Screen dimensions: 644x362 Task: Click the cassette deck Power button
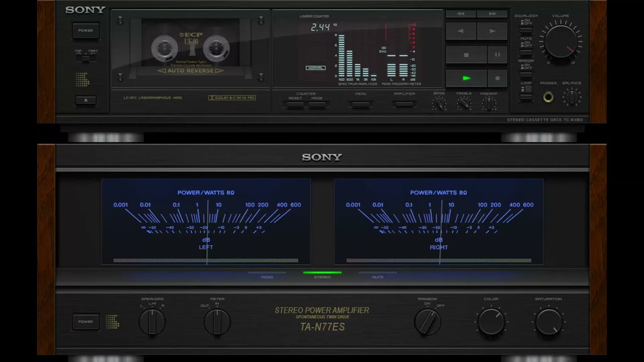[x=85, y=31]
